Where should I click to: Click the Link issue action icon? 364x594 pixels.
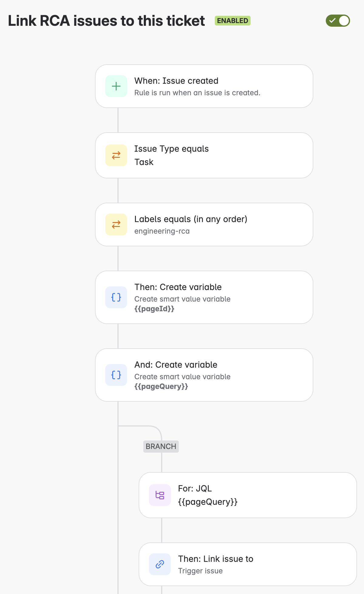tap(160, 564)
